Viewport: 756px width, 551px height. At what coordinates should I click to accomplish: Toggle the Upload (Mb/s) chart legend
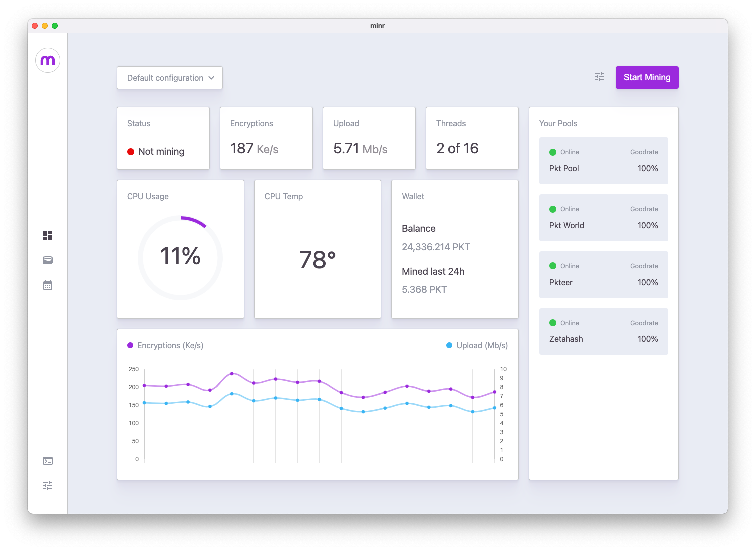pyautogui.click(x=476, y=345)
